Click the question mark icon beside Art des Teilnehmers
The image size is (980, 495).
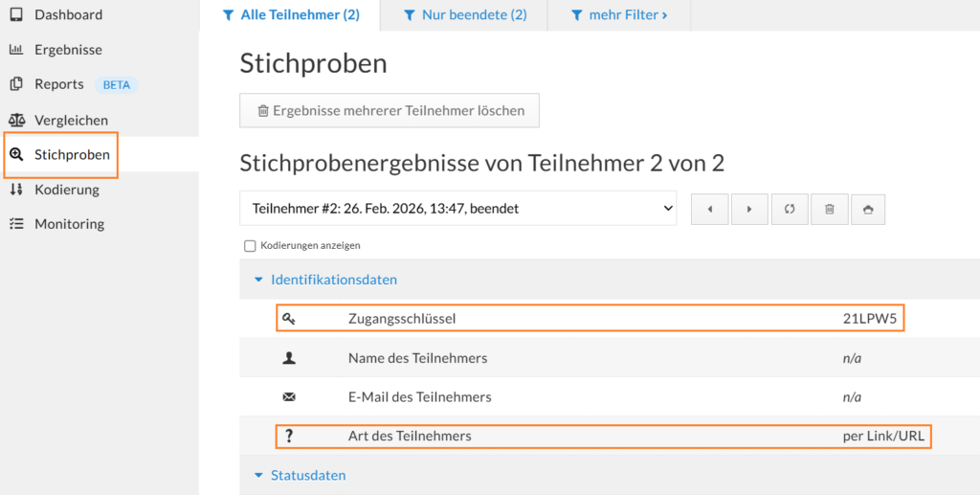pyautogui.click(x=289, y=436)
